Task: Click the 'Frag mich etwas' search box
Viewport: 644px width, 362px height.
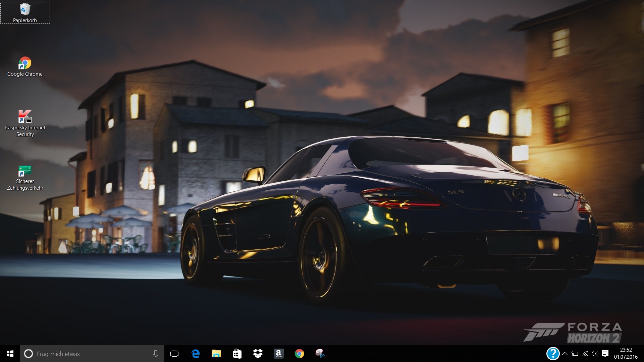Action: coord(92,354)
